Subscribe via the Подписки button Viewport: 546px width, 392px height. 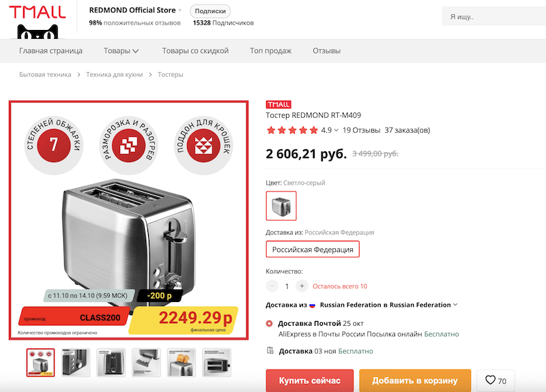point(210,11)
